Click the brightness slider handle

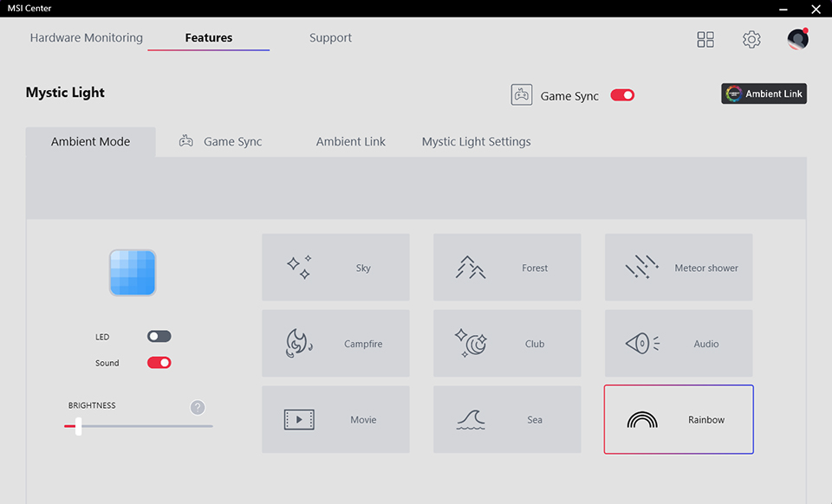[x=79, y=426]
